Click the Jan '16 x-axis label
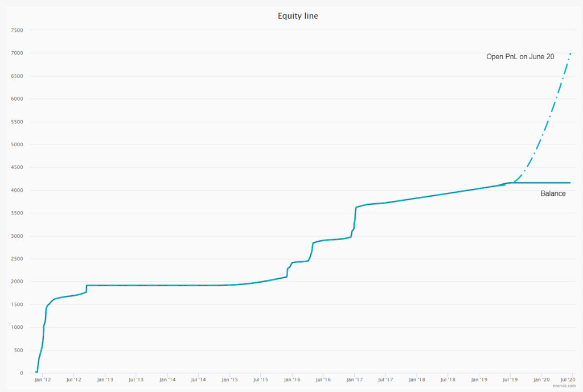The height and width of the screenshot is (392, 583). [x=292, y=379]
